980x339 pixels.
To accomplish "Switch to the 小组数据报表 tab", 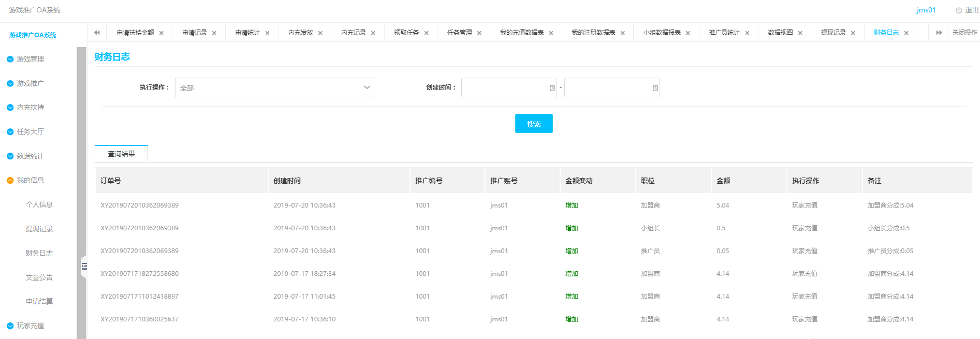I will (x=662, y=33).
